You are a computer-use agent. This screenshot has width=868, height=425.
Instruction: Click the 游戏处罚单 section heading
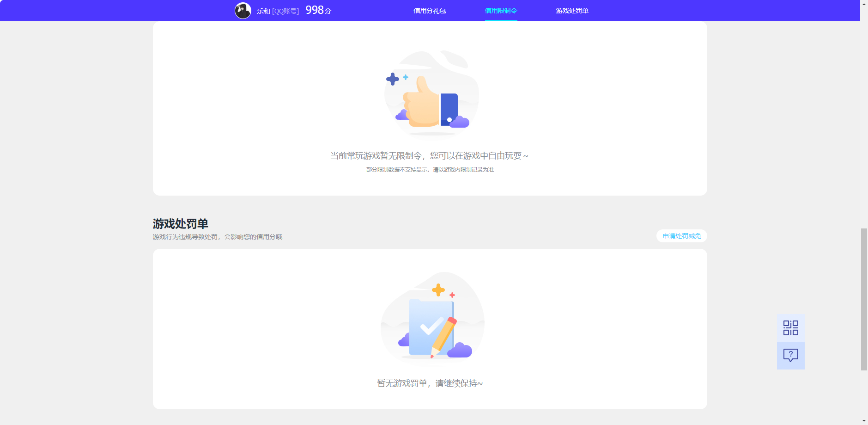pyautogui.click(x=180, y=223)
